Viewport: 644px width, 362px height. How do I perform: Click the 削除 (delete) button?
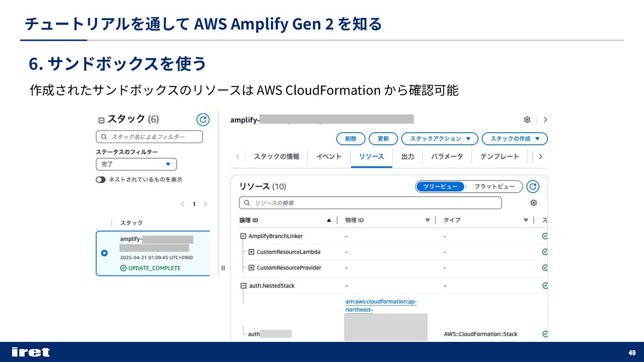click(351, 139)
